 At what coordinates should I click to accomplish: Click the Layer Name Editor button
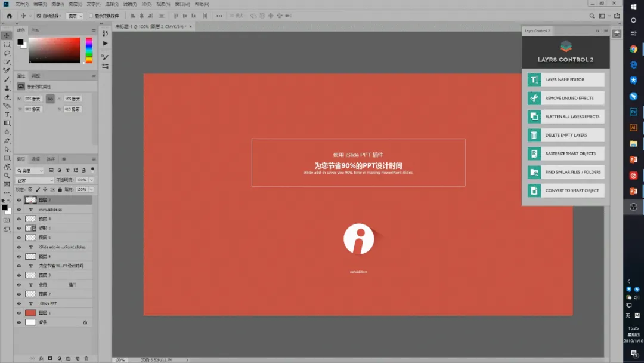click(x=566, y=79)
